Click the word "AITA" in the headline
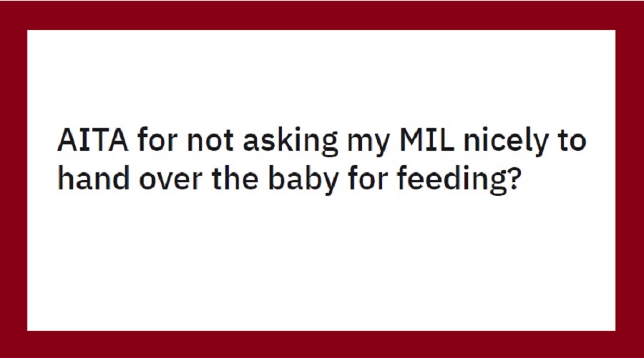Viewport: 644px width, 358px height. [93, 140]
